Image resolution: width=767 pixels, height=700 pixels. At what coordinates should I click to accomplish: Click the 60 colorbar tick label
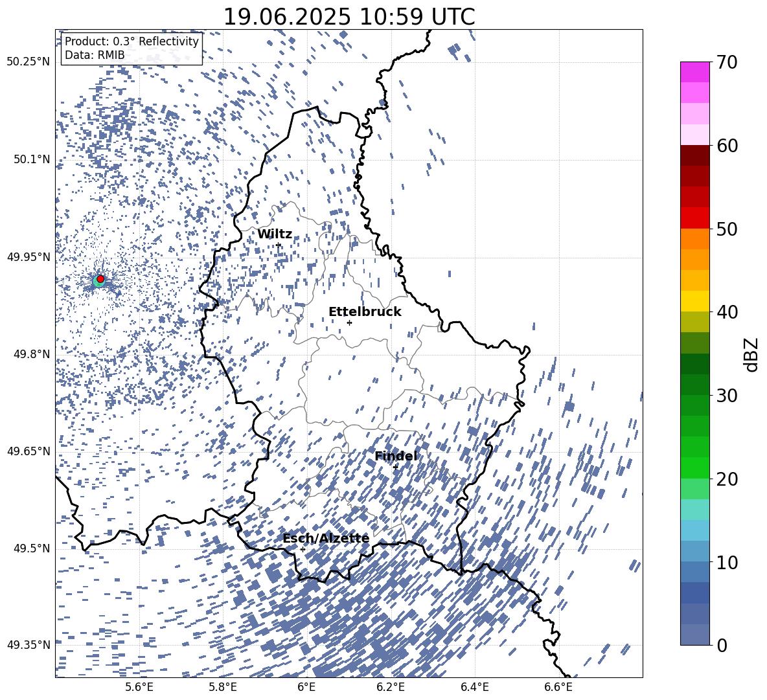point(727,146)
